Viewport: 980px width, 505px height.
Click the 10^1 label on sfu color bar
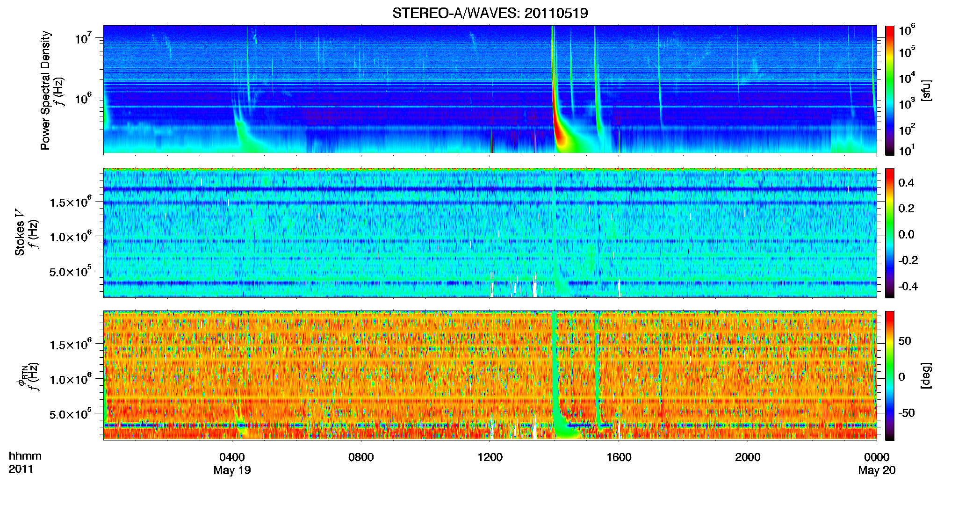pyautogui.click(x=907, y=150)
